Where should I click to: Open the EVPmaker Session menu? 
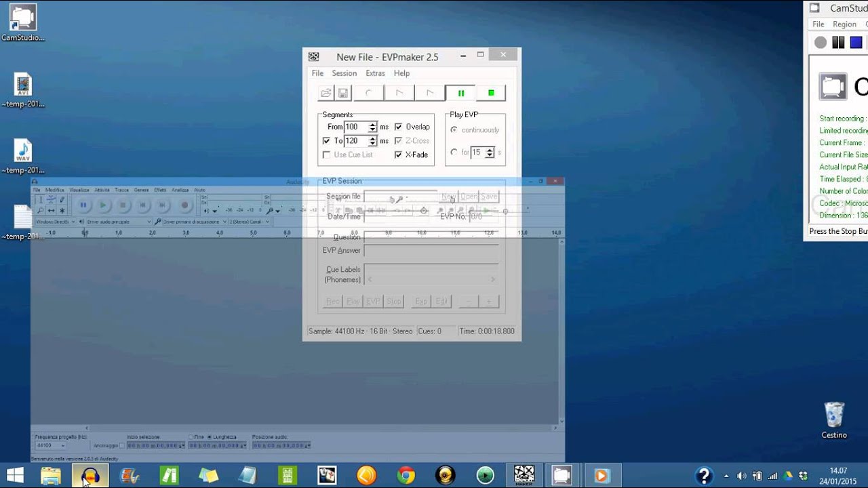click(x=344, y=73)
